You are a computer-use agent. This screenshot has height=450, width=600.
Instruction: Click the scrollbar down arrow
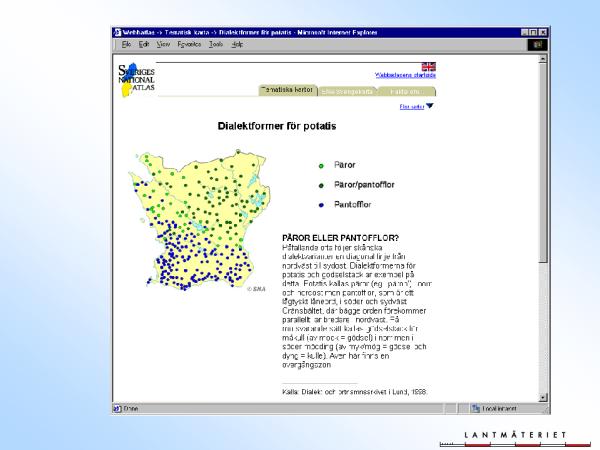click(543, 396)
